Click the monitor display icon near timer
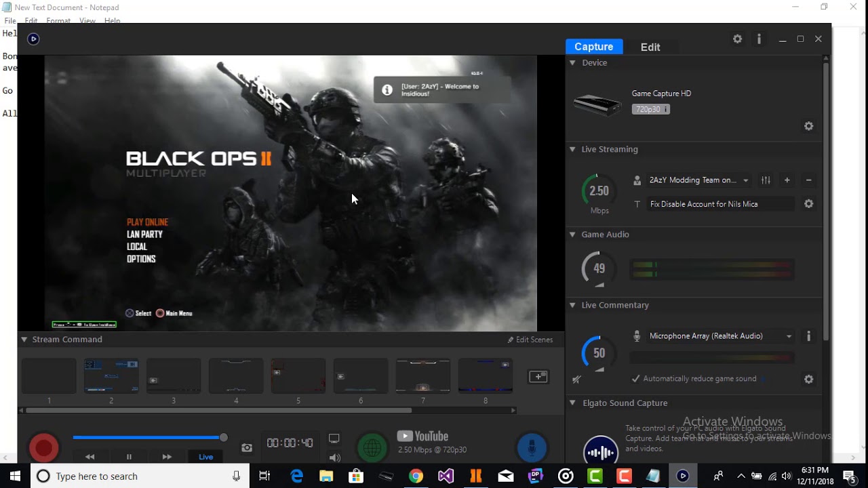 coord(334,439)
